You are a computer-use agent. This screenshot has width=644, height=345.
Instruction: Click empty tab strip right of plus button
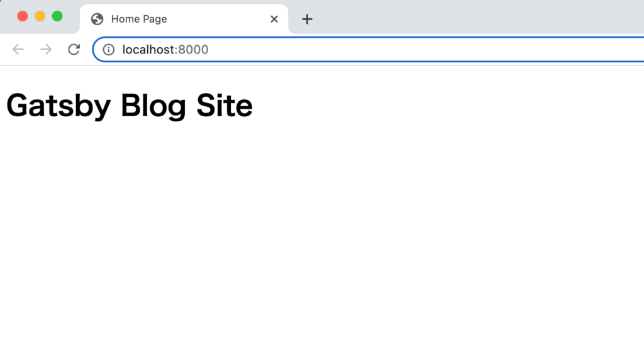[x=472, y=18]
